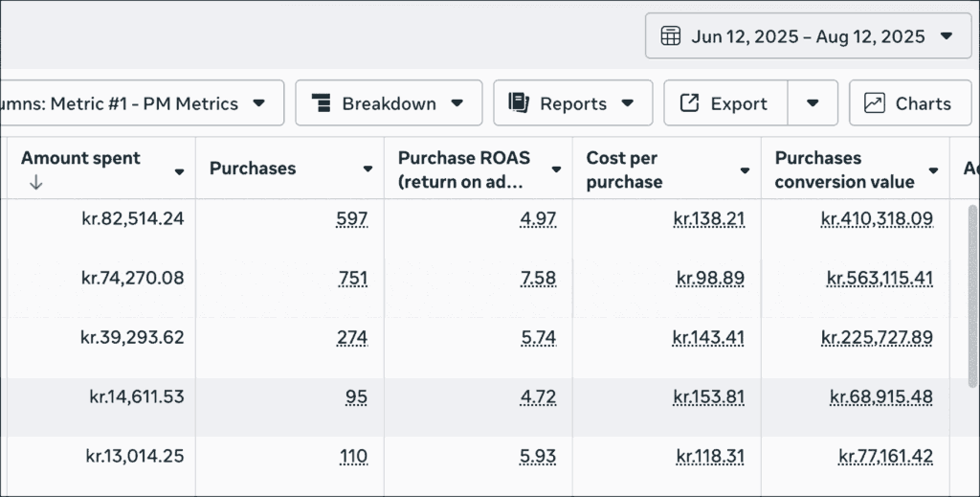
Task: Open the date range Jun 12 – Aug 12 picker
Action: [x=808, y=36]
